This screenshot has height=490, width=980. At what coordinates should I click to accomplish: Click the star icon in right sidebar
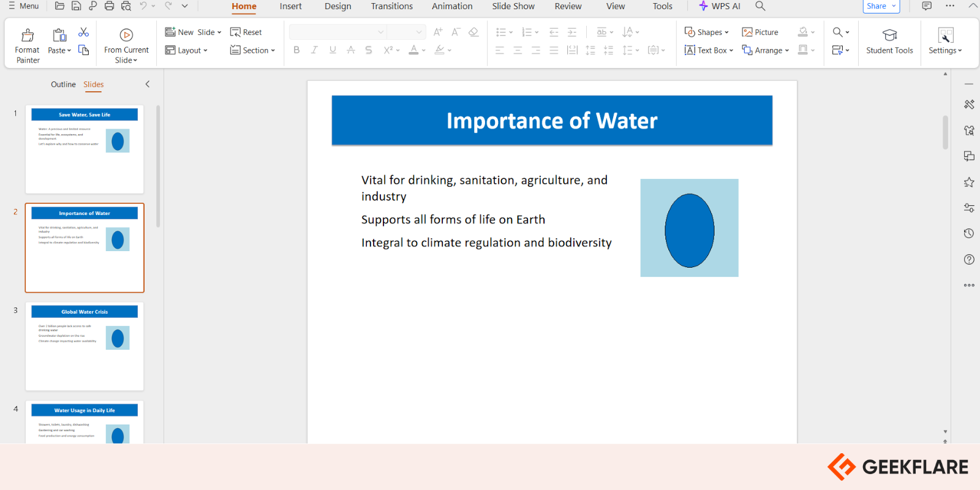(x=969, y=182)
